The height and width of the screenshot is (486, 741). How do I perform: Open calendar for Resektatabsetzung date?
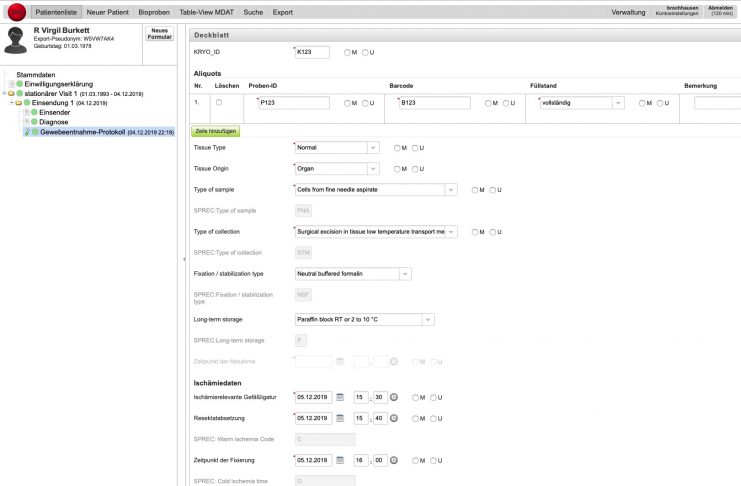pos(340,418)
